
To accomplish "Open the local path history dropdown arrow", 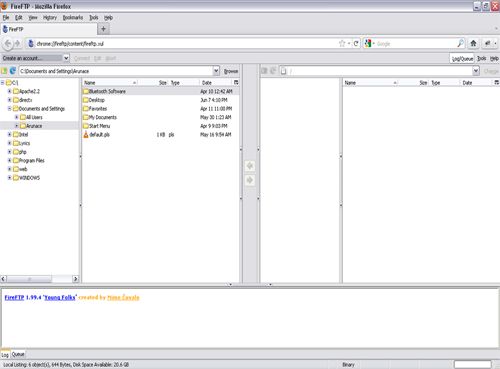I will click(x=216, y=71).
